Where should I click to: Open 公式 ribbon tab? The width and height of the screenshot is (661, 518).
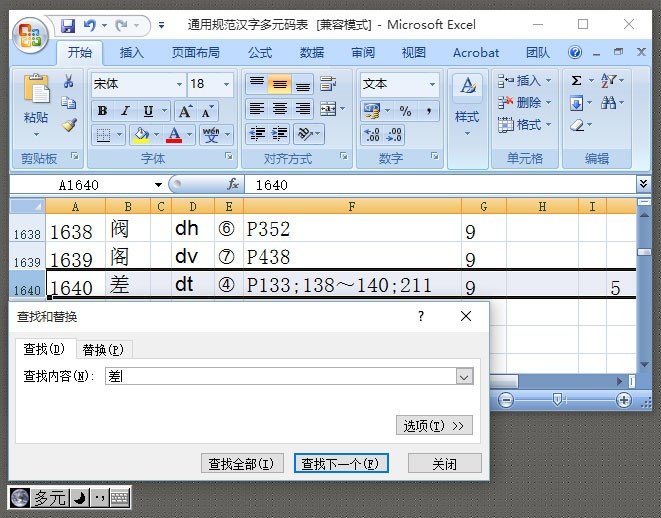coord(260,53)
